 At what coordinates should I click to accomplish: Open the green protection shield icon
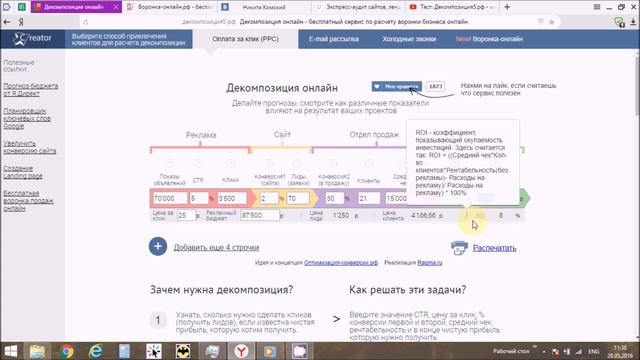pyautogui.click(x=619, y=22)
